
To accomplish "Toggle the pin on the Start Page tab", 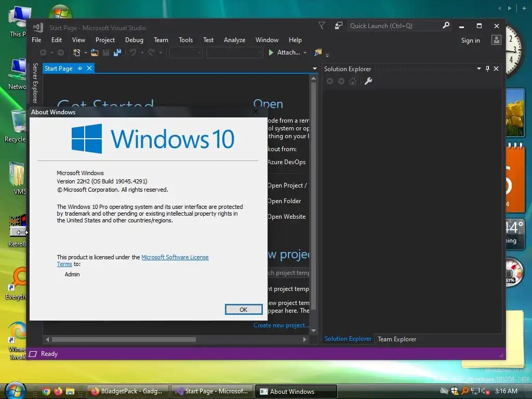I will (x=79, y=68).
